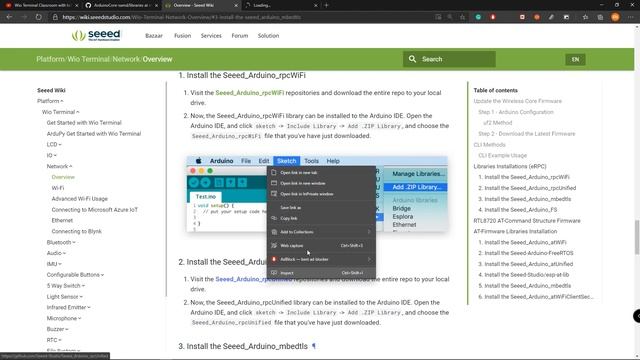Open the browser settings and more menu
Viewport: 640px width, 360px height.
(631, 17)
